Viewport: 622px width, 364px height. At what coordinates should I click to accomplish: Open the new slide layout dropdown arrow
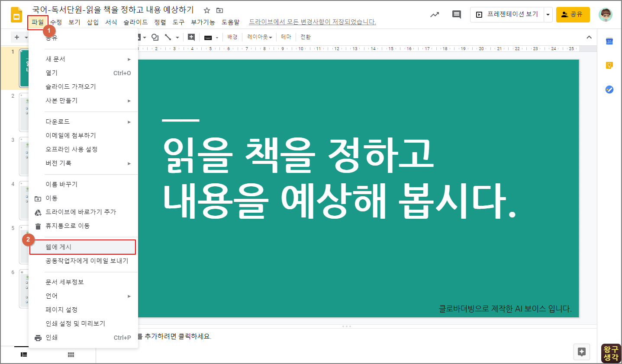pyautogui.click(x=26, y=37)
